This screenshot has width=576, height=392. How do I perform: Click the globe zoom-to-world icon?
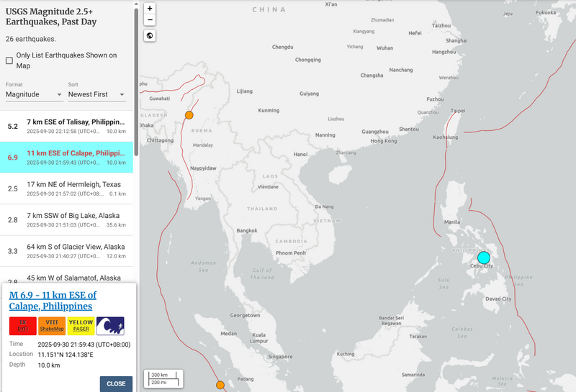(150, 36)
